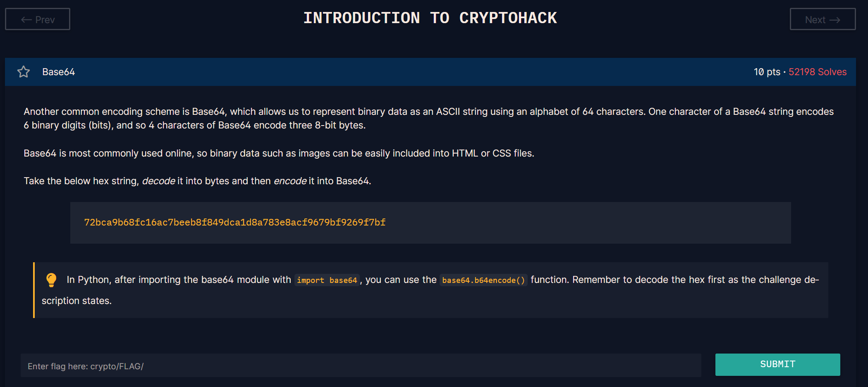868x387 pixels.
Task: Click the italic word encode
Action: click(290, 181)
